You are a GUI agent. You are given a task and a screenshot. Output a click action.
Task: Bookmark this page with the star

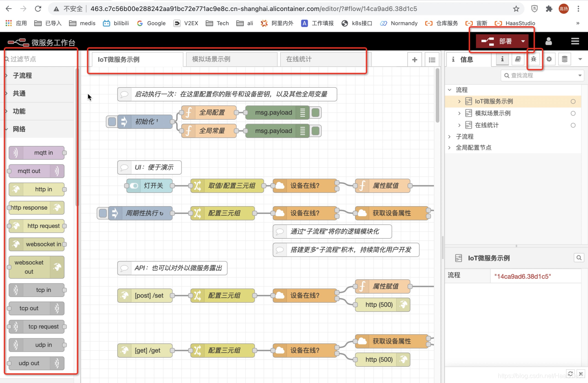516,9
